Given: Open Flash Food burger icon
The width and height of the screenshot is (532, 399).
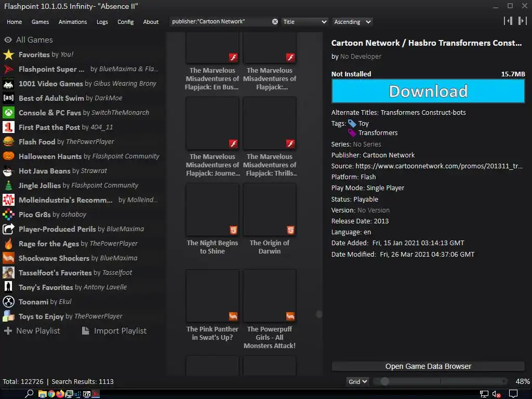Looking at the screenshot, I should point(8,142).
